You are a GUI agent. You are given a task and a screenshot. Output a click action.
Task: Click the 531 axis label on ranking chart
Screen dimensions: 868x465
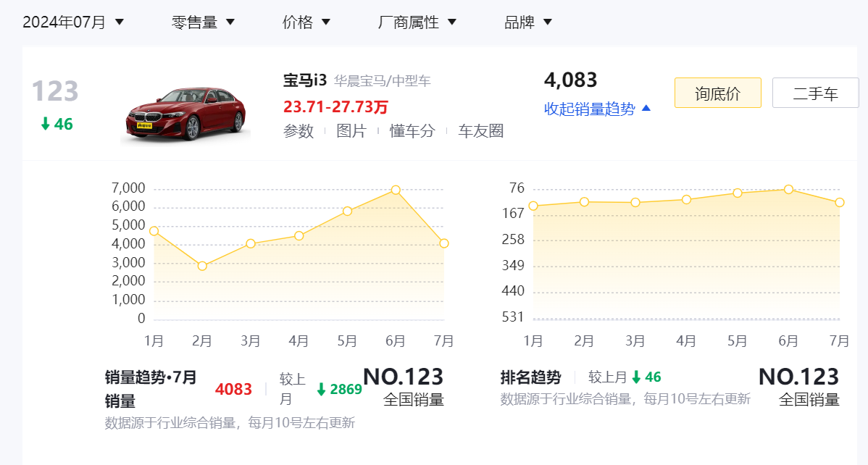click(x=513, y=317)
